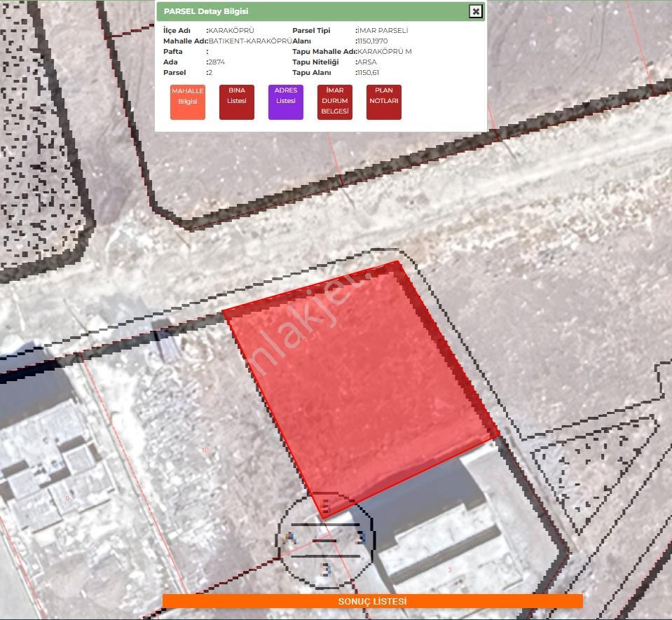The image size is (672, 620).
Task: Open BİNA Listesi
Action: (x=237, y=102)
